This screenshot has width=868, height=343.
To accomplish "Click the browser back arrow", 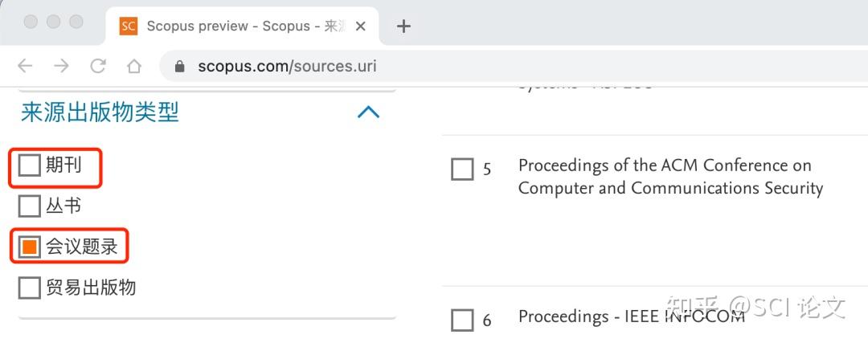I will coord(25,67).
